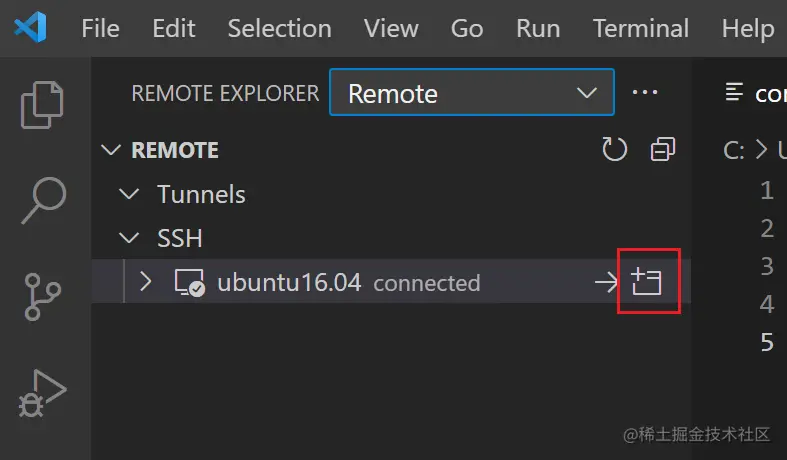
Task: Open Remote Explorer more actions ellipsis
Action: pyautogui.click(x=645, y=93)
